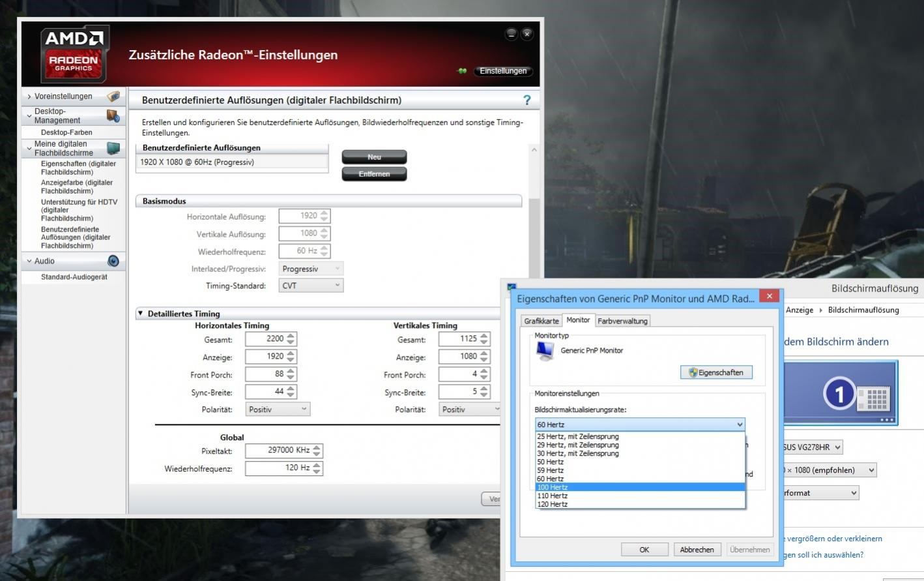Open Eigenschaften (digitaler Flachbildschirm) sidebar item
Image resolution: width=924 pixels, height=581 pixels.
pyautogui.click(x=78, y=168)
